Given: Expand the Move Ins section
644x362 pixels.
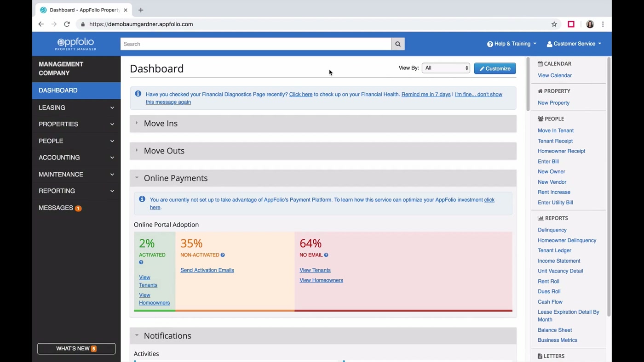Looking at the screenshot, I should [323, 124].
